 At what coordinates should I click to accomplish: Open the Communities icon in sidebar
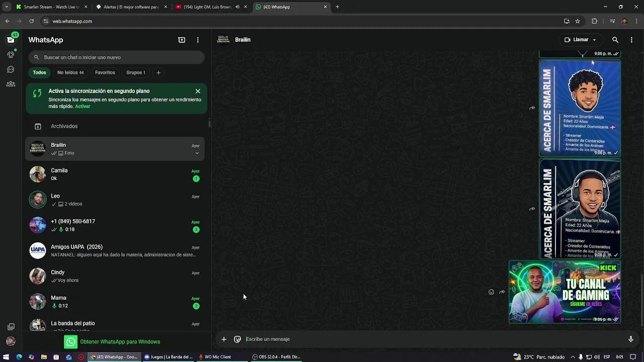[x=11, y=84]
